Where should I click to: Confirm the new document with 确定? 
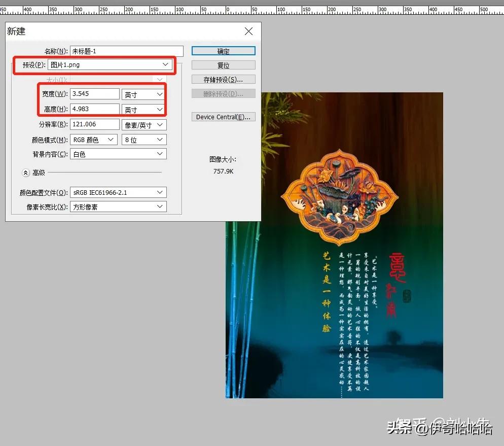(x=223, y=51)
